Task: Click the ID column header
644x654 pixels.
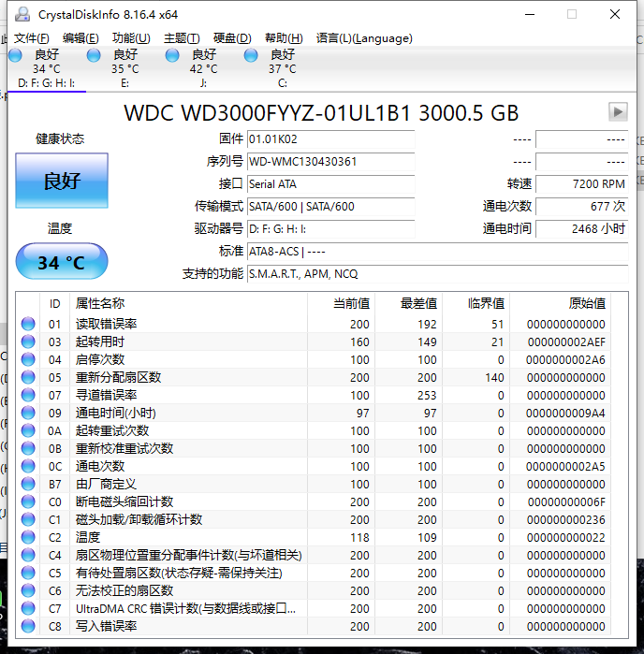Action: pyautogui.click(x=54, y=304)
